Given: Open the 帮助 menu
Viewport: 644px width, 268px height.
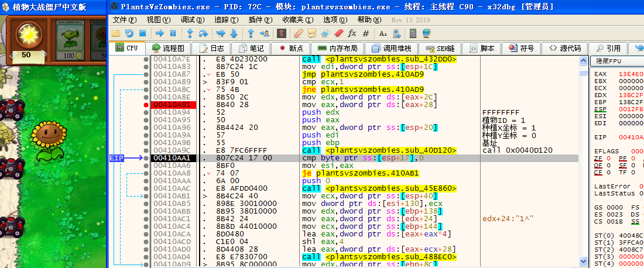Looking at the screenshot, I should [x=369, y=20].
